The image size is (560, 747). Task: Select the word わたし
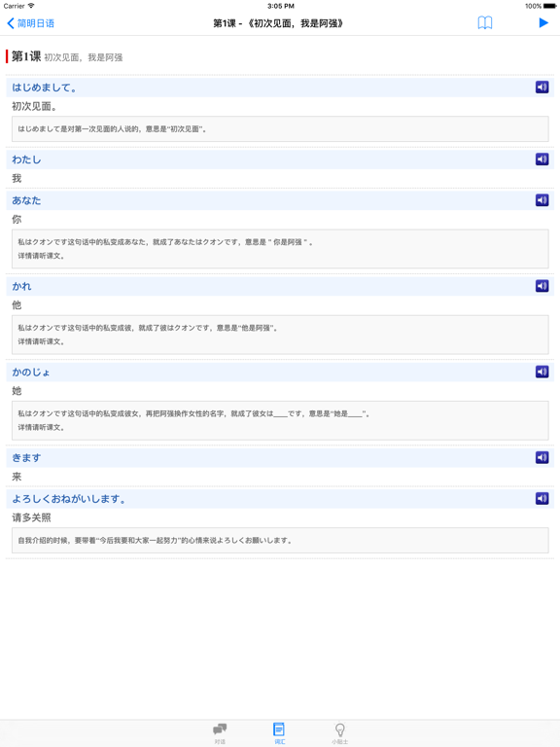point(26,160)
